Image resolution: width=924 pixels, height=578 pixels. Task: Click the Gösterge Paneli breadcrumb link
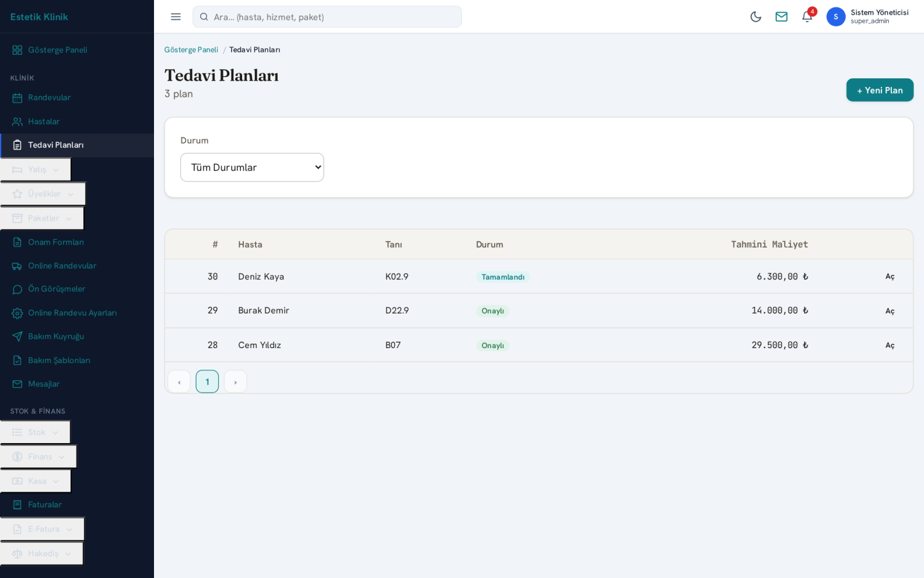[x=191, y=50]
